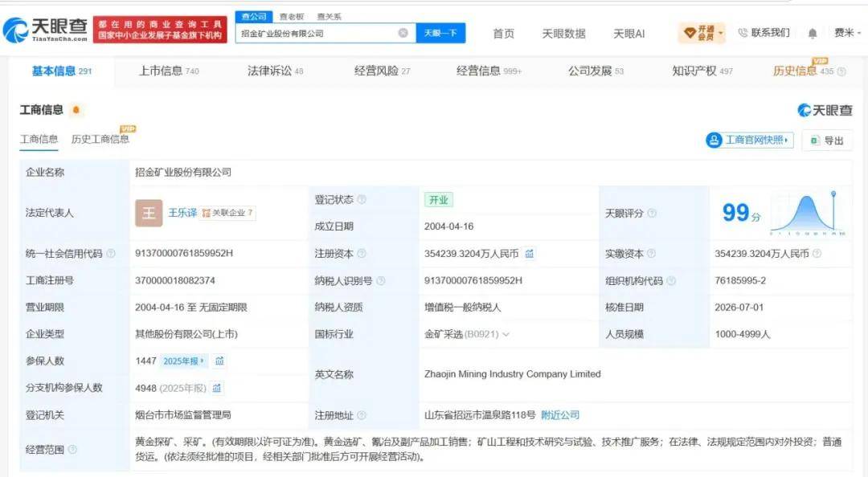Click the phone icon next to 联系我们
The width and height of the screenshot is (868, 477).
(743, 33)
